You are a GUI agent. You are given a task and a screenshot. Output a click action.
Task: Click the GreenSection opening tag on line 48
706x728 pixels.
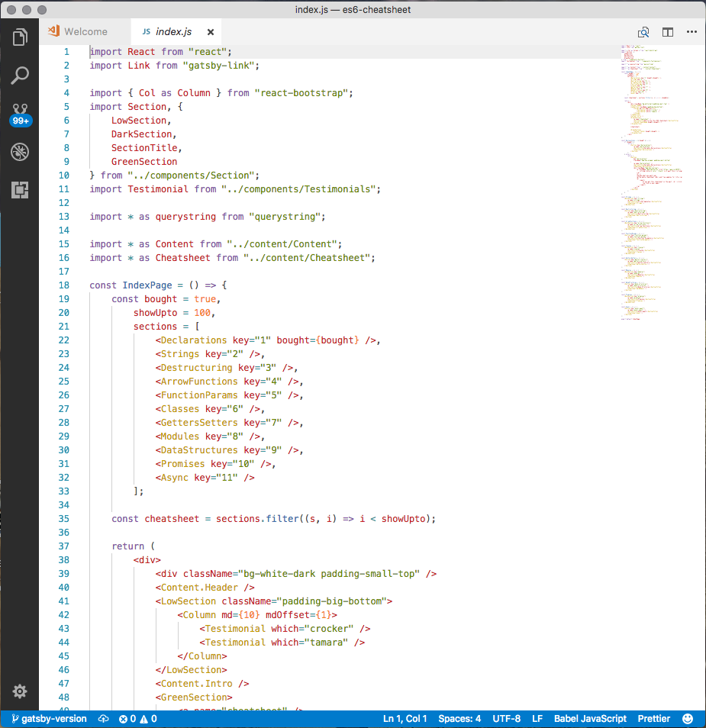click(x=193, y=697)
